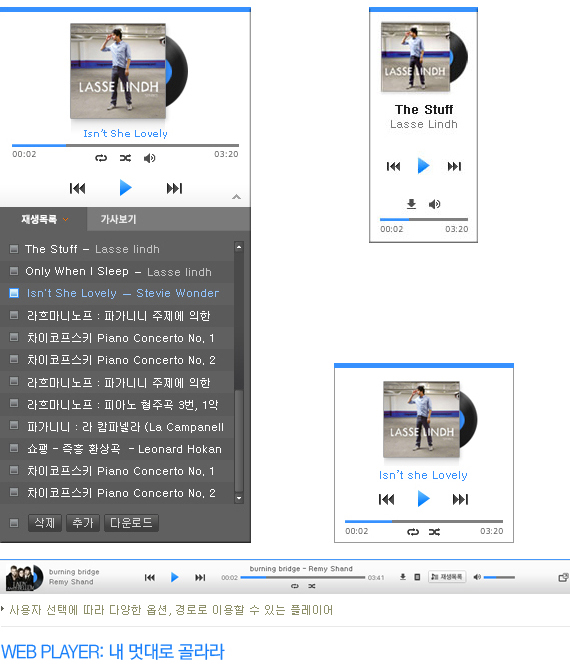Click the album cover in The Stuff player
This screenshot has width=570, height=666.
pos(415,57)
